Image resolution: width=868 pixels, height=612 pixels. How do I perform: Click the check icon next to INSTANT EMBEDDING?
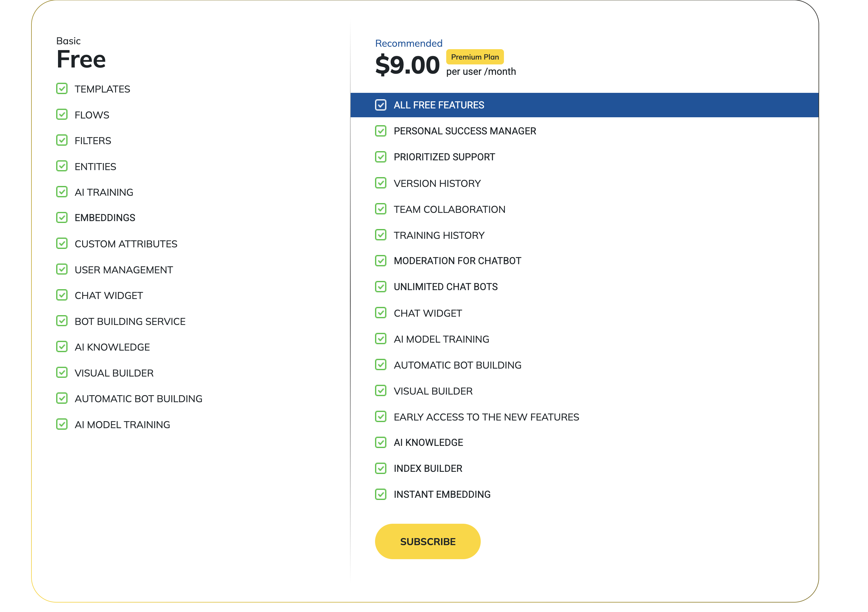pos(381,494)
